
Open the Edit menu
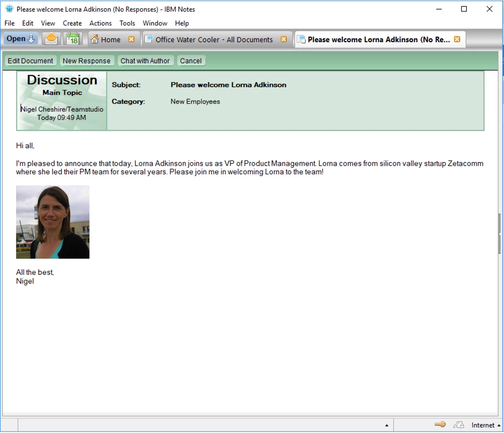click(28, 23)
